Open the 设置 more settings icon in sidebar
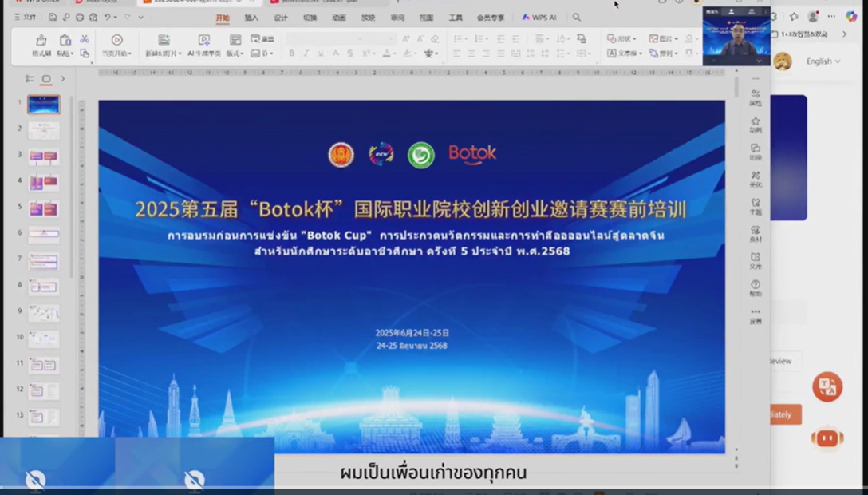 (756, 315)
